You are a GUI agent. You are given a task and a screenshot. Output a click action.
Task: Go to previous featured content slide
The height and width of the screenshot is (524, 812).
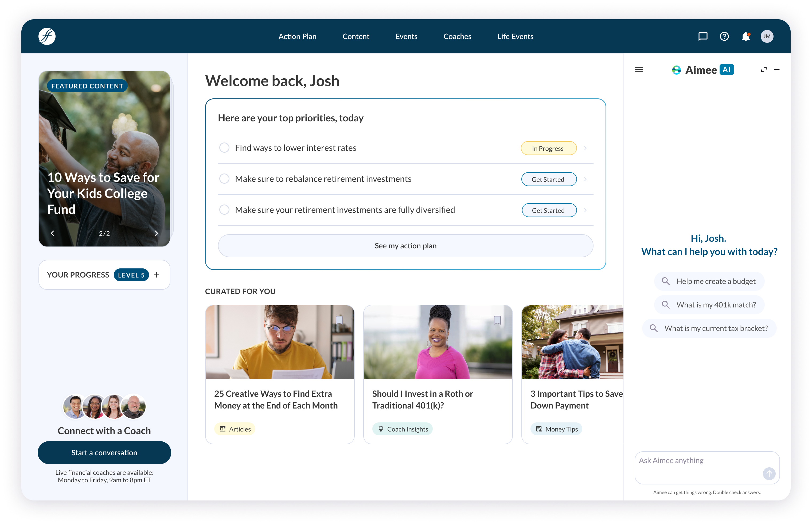click(x=52, y=233)
